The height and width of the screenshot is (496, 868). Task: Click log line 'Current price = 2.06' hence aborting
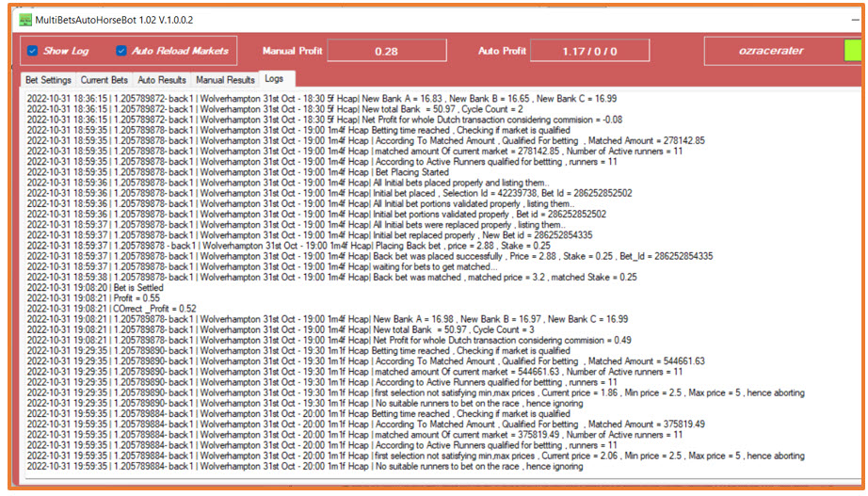(416, 456)
